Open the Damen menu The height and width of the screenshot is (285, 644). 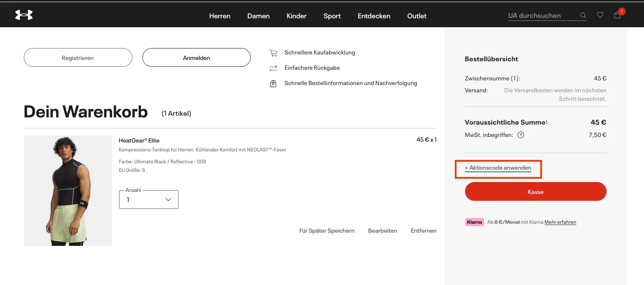pyautogui.click(x=258, y=16)
